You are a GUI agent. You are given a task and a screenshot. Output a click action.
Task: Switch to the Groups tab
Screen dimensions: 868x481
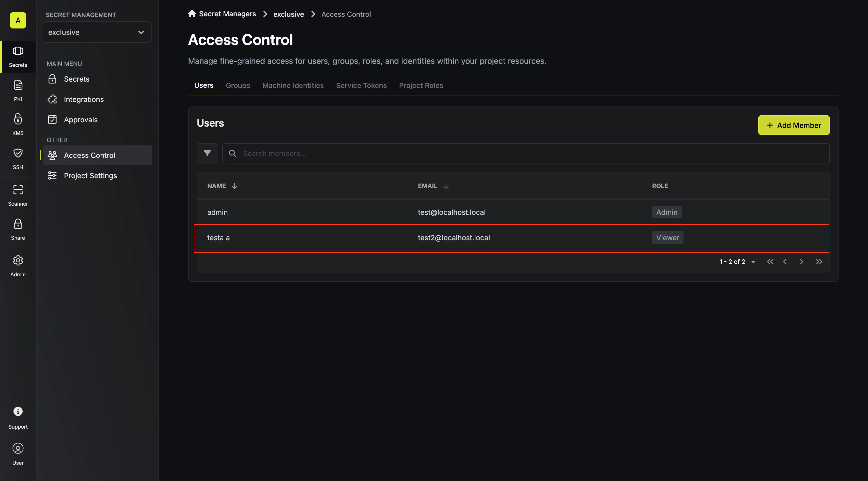(x=238, y=86)
